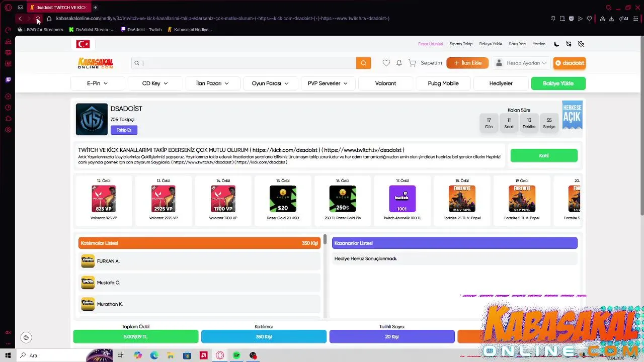The image size is (644, 362).
Task: Expand the Oyun Parası dropdown
Action: 270,83
